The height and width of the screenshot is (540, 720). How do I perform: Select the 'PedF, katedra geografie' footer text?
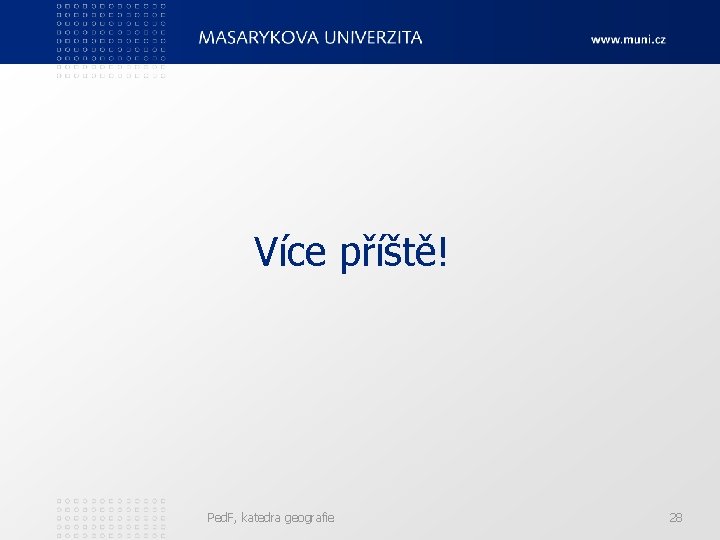pyautogui.click(x=270, y=518)
